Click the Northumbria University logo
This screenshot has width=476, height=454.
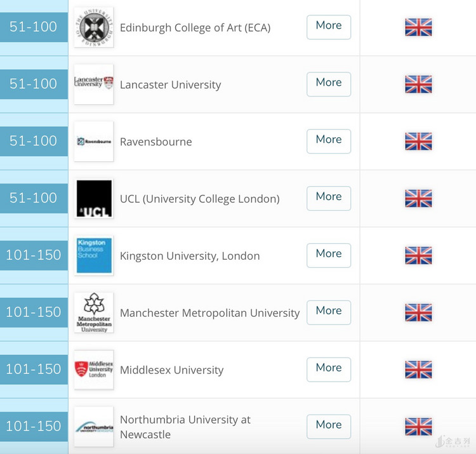tap(94, 427)
